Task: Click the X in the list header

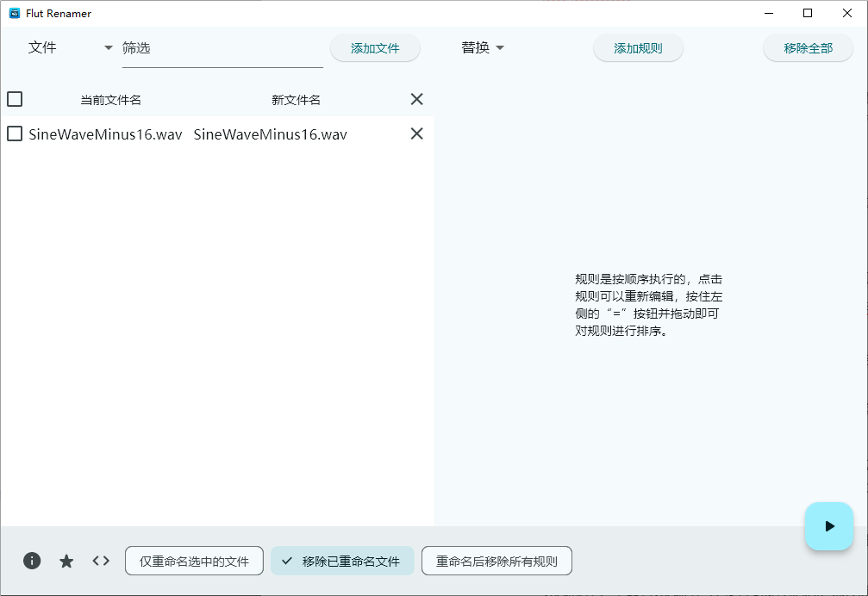Action: pyautogui.click(x=416, y=99)
